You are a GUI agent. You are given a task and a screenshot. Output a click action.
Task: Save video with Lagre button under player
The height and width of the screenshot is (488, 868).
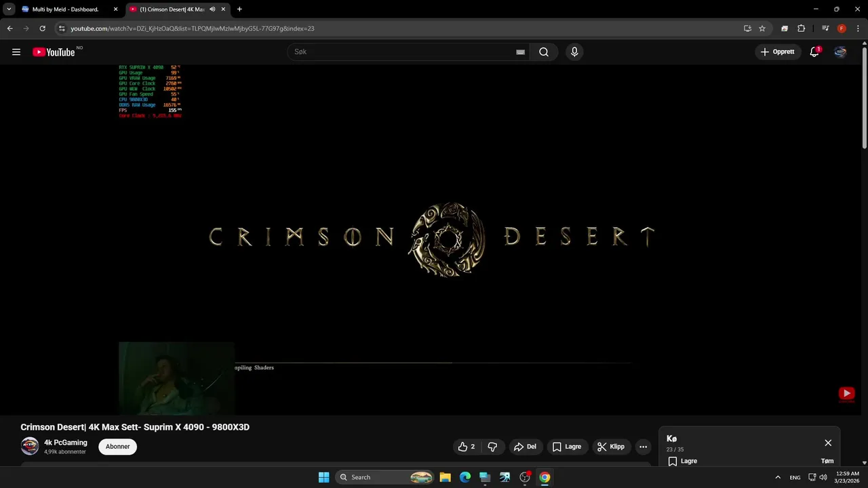click(x=567, y=447)
